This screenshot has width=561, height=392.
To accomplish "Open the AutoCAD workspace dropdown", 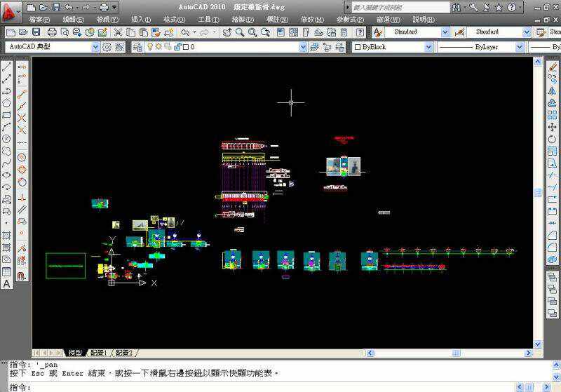I will (95, 47).
